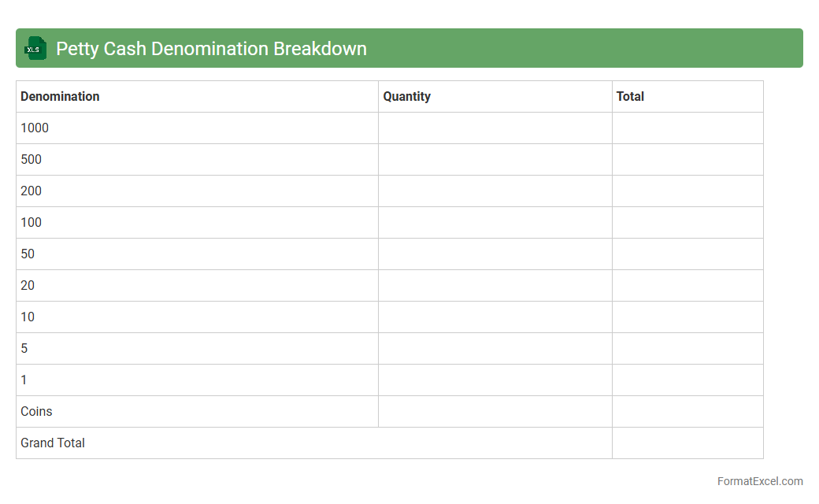Select the Denomination column header

coord(60,96)
